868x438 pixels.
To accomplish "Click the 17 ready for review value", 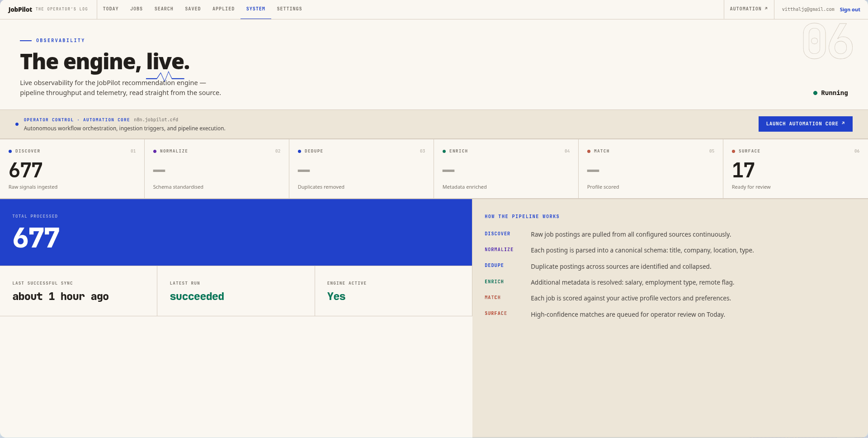I will (x=743, y=171).
